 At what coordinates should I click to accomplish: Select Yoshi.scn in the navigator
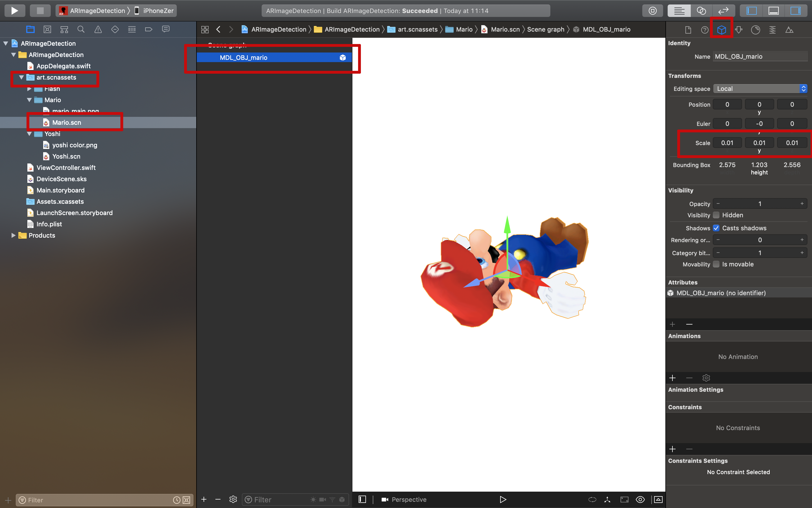[x=66, y=156]
